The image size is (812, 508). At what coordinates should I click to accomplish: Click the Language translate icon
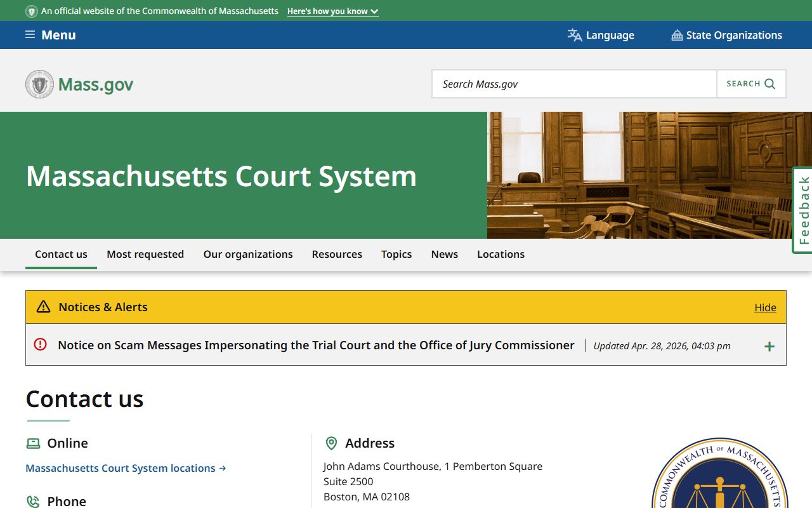point(575,35)
